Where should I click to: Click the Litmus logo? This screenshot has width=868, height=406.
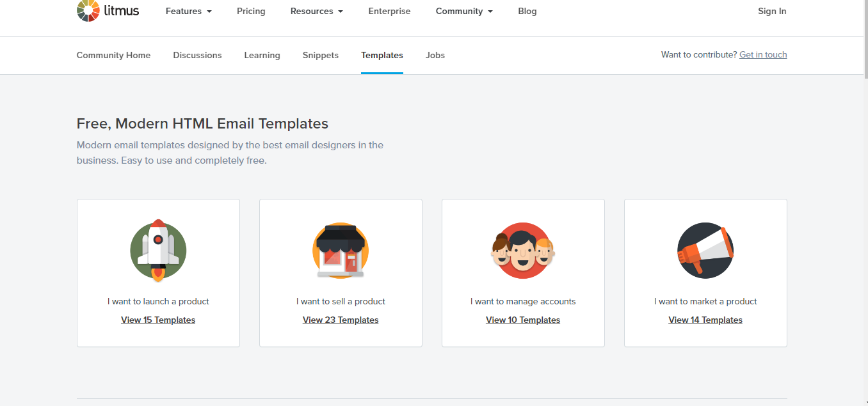coord(107,11)
